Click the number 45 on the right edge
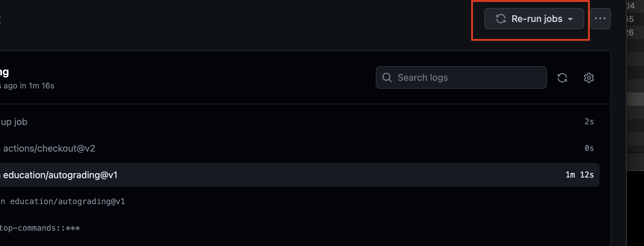644x246 pixels. click(630, 19)
